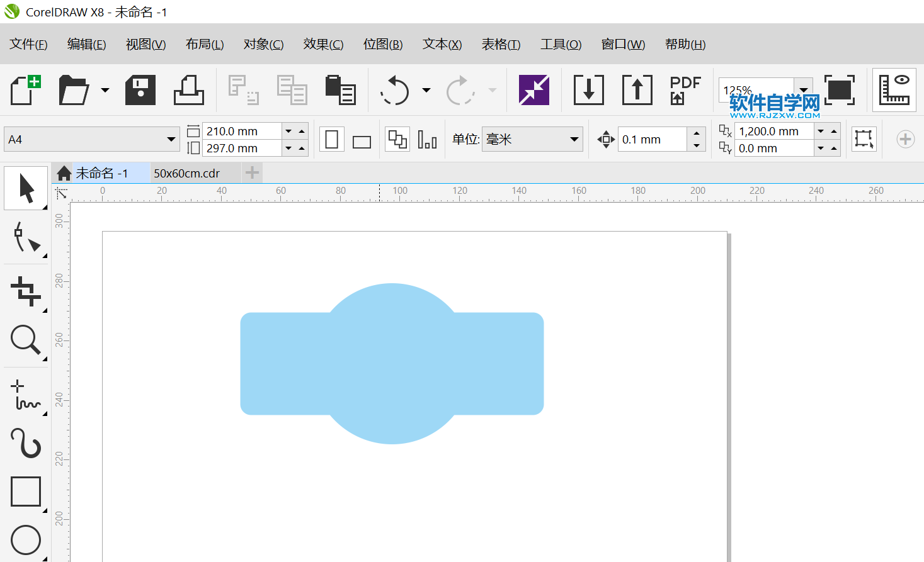Click the quick customize plus button
Viewport: 924px width, 562px height.
pos(905,139)
